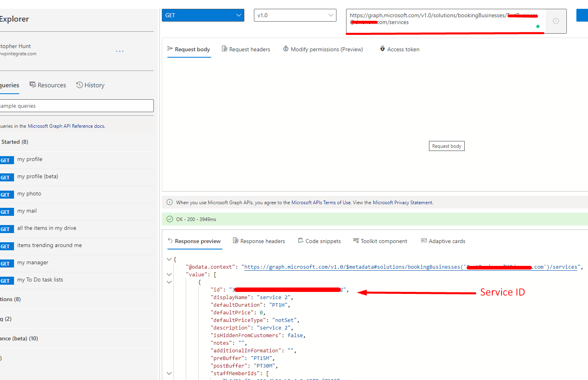Open Microsoft Privacy Statement link
Image resolution: width=588 pixels, height=380 pixels.
[403, 203]
